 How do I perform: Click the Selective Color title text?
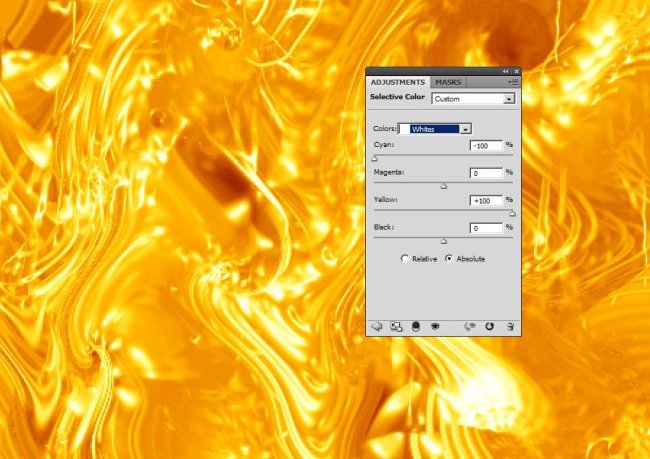397,97
